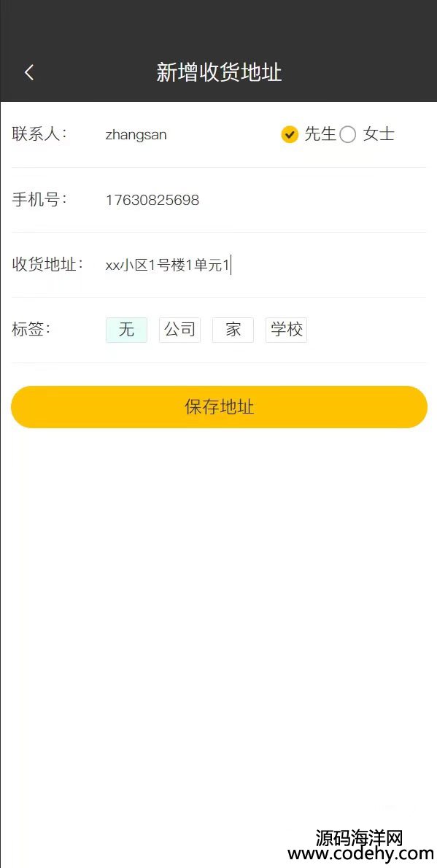This screenshot has width=437, height=868.
Task: Choose the 家 tag option
Action: click(x=233, y=330)
